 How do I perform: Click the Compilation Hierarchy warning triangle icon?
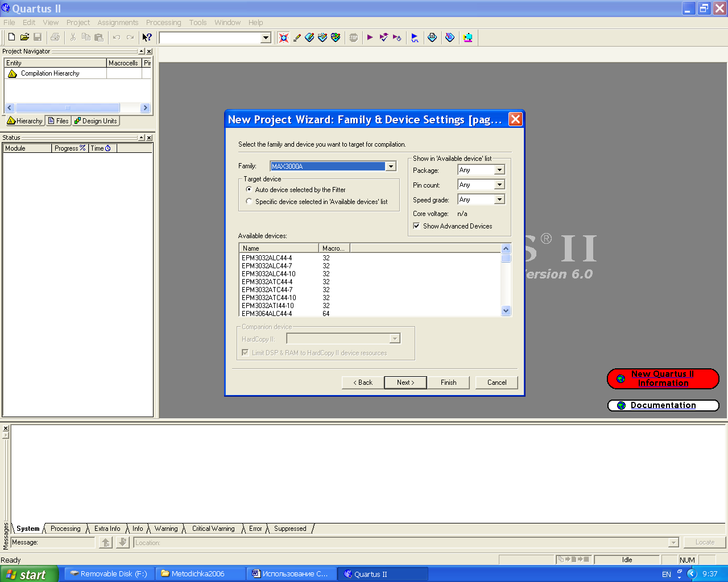point(13,73)
